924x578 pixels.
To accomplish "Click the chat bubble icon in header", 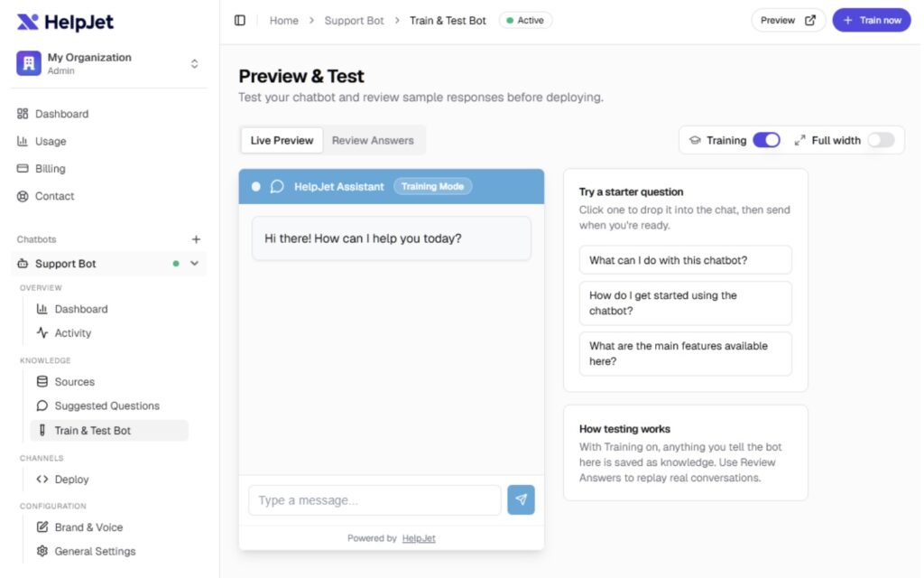I will (277, 187).
